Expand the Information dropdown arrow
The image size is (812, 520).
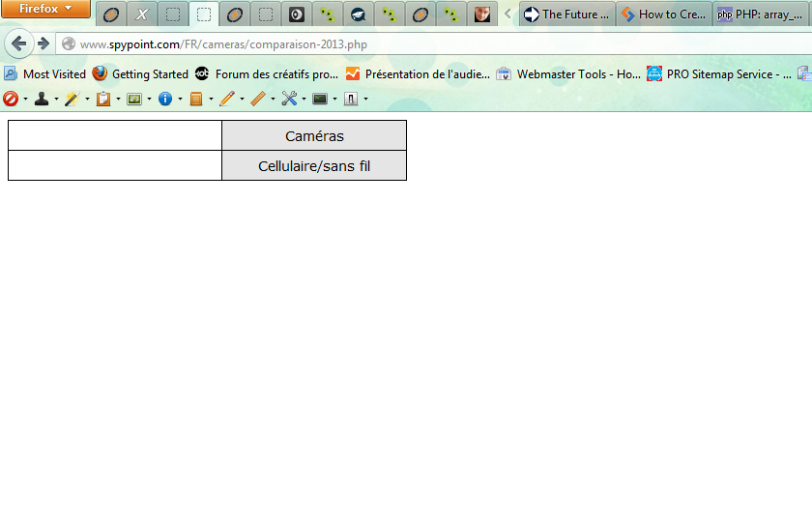pos(180,99)
